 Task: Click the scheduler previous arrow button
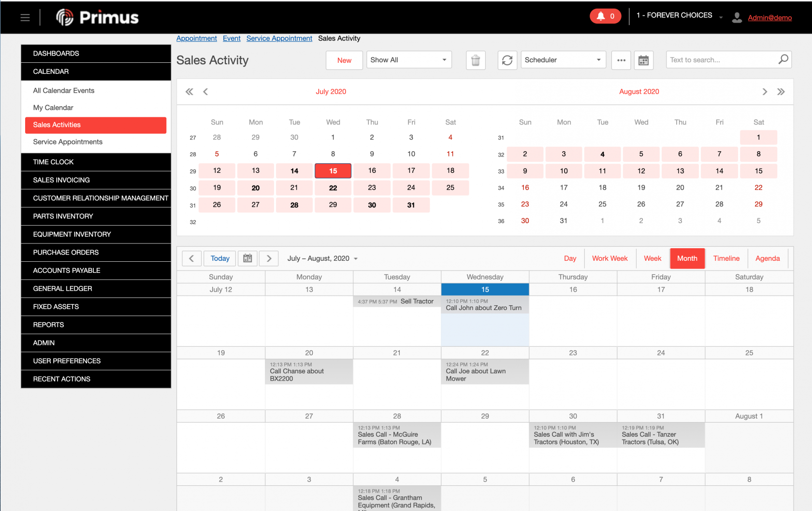[x=191, y=258]
